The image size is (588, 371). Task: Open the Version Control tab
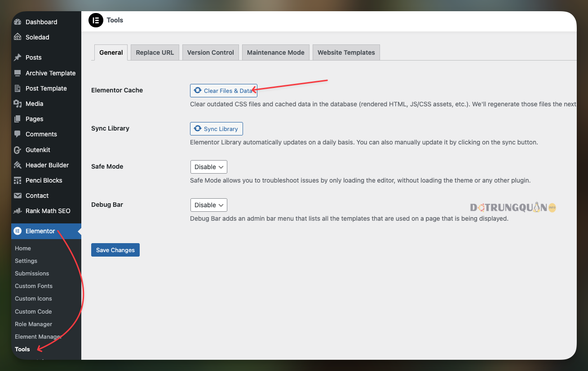(x=211, y=52)
